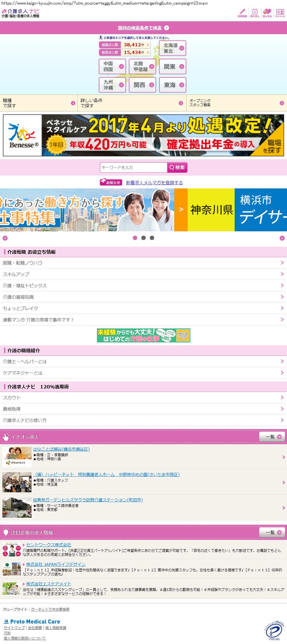Open 株式会社エスケアメイト link
The width and height of the screenshot is (287, 644).
pyautogui.click(x=49, y=584)
